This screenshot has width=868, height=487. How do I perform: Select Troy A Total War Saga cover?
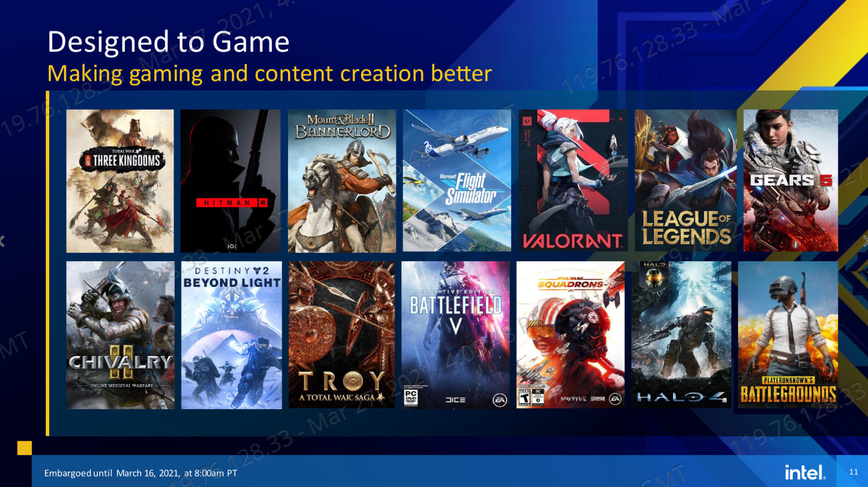tap(341, 335)
